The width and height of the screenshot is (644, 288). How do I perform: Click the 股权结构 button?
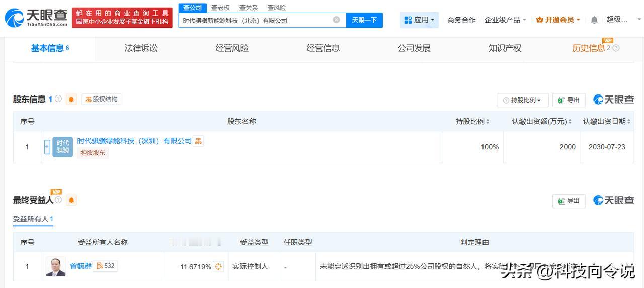point(101,99)
